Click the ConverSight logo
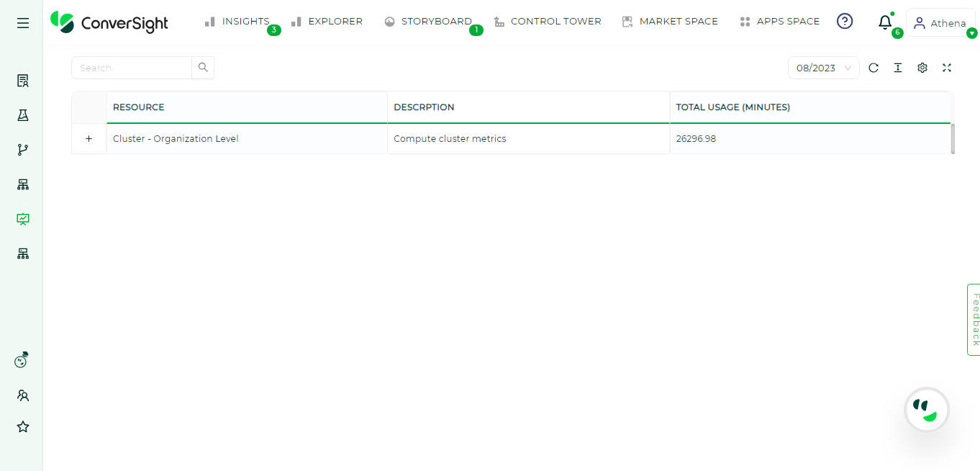The height and width of the screenshot is (471, 980). click(x=109, y=22)
